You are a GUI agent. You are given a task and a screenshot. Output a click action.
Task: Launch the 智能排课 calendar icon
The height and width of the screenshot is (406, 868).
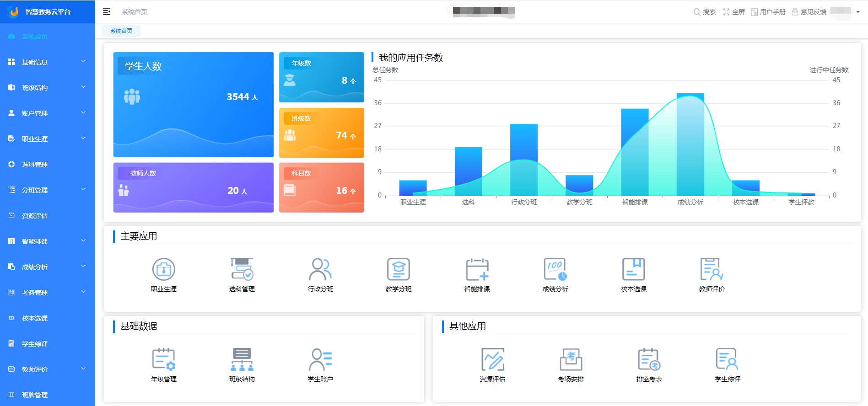(x=477, y=269)
